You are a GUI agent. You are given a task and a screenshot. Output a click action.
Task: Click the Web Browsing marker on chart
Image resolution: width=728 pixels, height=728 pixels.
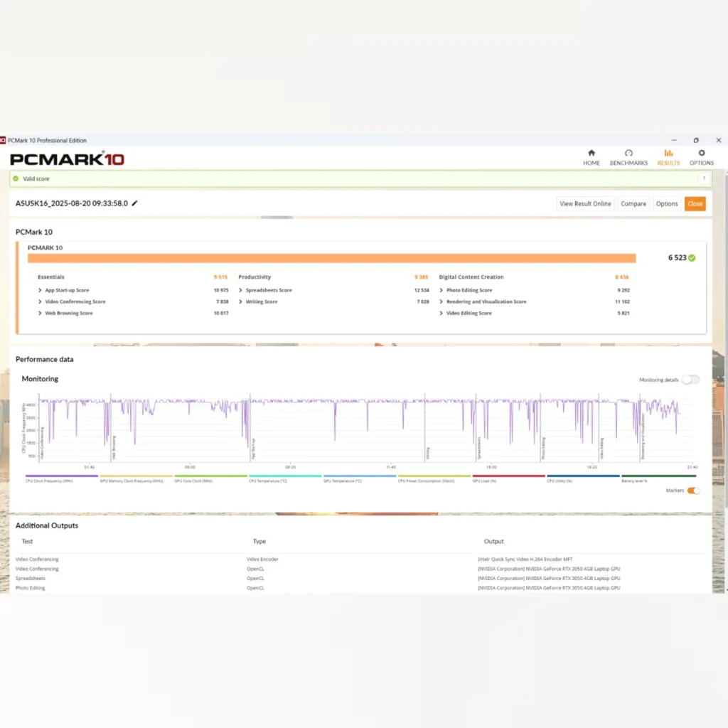tap(114, 448)
